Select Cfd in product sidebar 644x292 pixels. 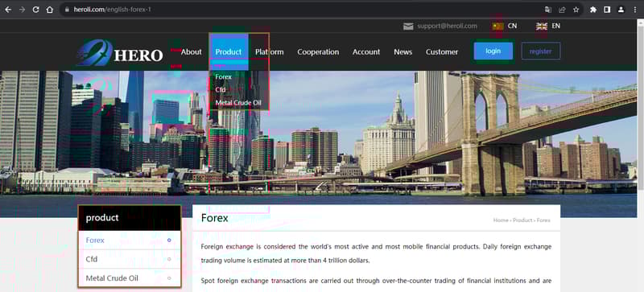pyautogui.click(x=130, y=259)
